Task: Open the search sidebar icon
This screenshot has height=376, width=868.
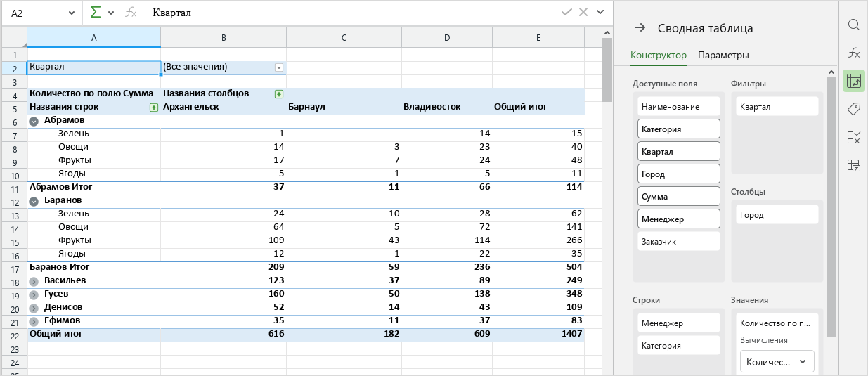Action: point(854,25)
